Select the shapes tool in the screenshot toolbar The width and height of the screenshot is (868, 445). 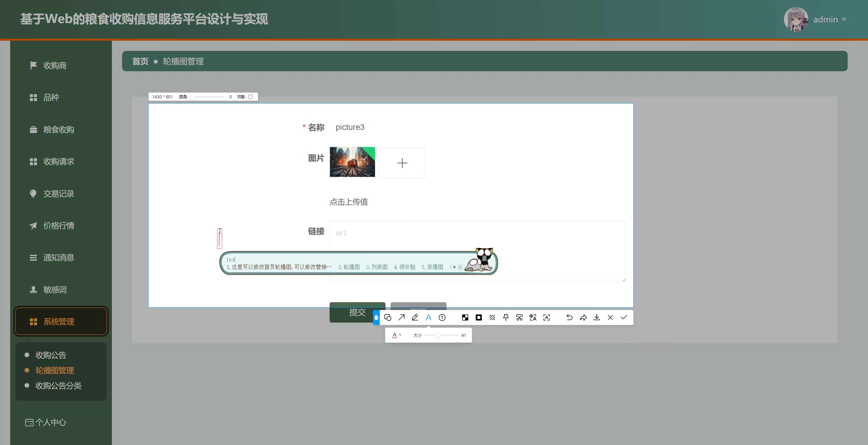(x=388, y=317)
